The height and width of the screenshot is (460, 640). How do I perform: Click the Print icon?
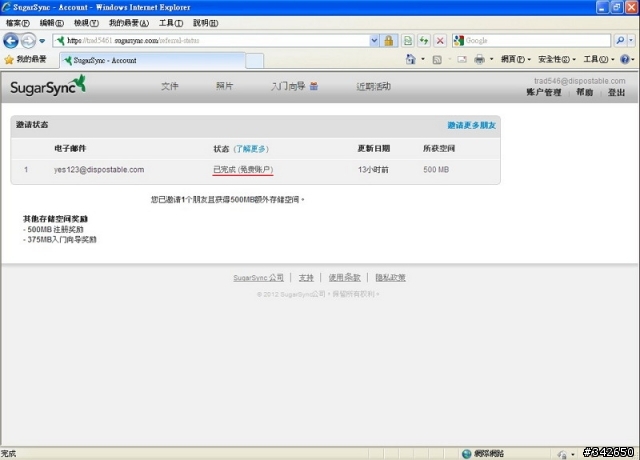(x=479, y=60)
